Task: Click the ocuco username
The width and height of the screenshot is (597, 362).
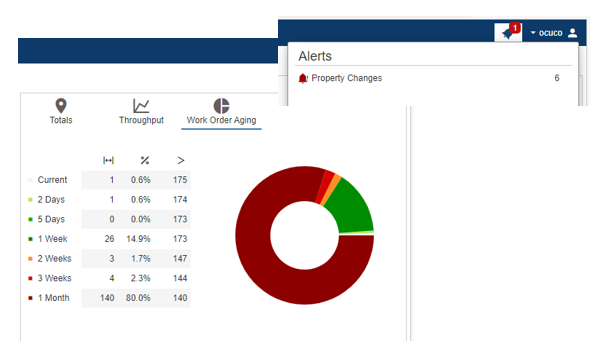Action: point(550,33)
